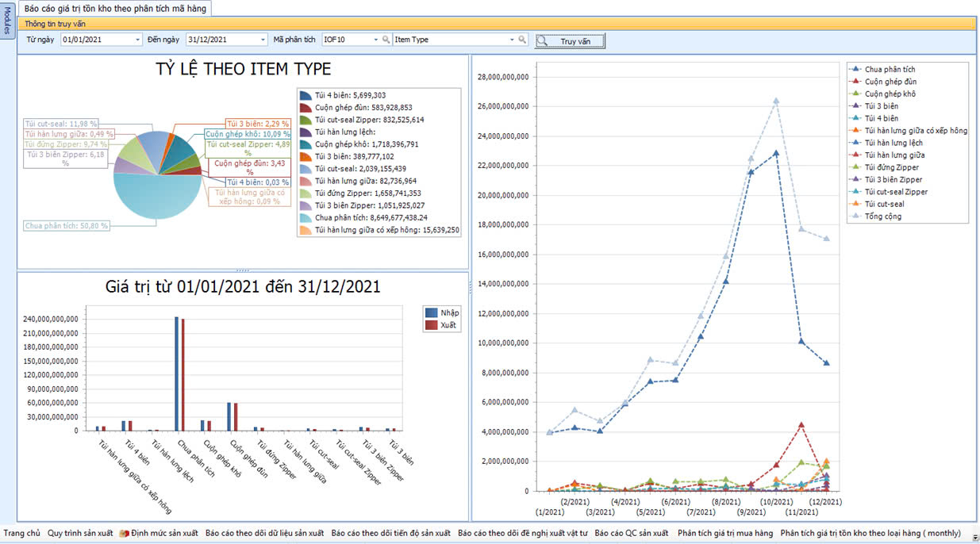Open Quy trình sản xuất tab
The height and width of the screenshot is (544, 980).
[x=80, y=534]
